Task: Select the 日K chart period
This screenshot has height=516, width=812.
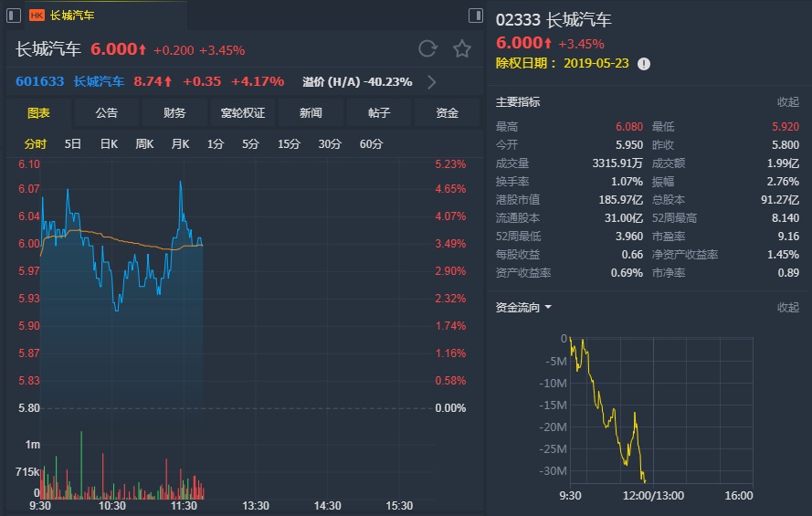Action: 109,144
